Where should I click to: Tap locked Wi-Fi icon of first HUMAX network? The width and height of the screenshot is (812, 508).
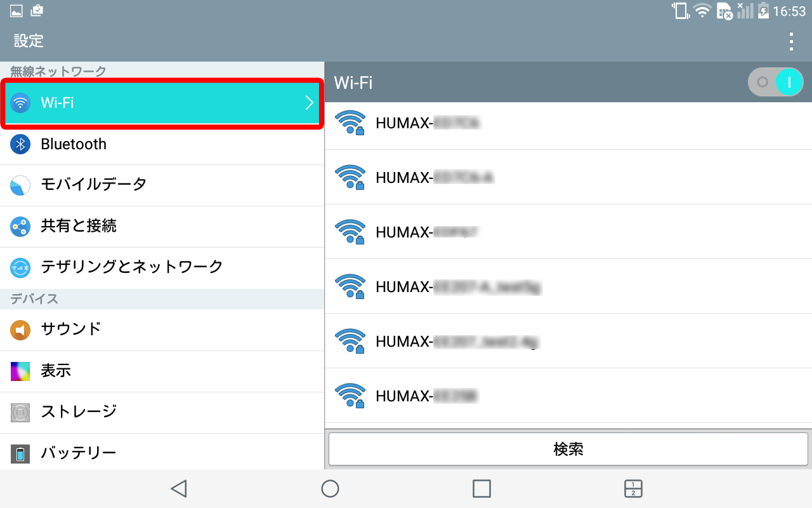click(x=350, y=123)
